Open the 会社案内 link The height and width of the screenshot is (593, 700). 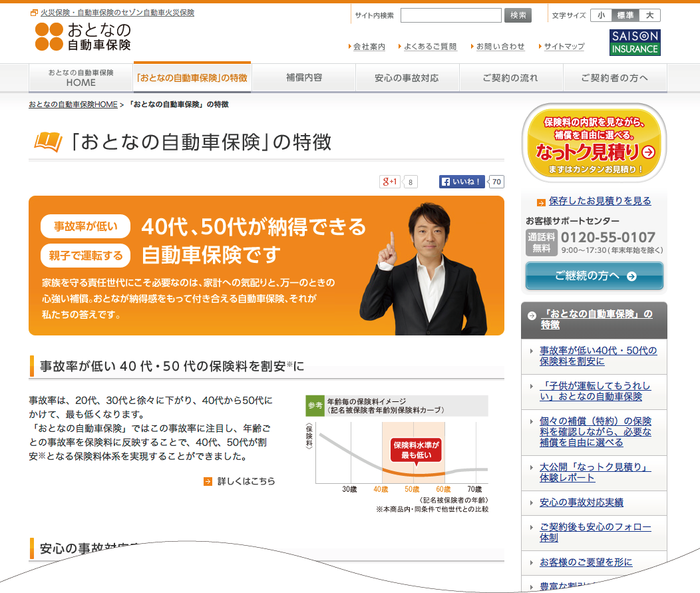pyautogui.click(x=369, y=47)
